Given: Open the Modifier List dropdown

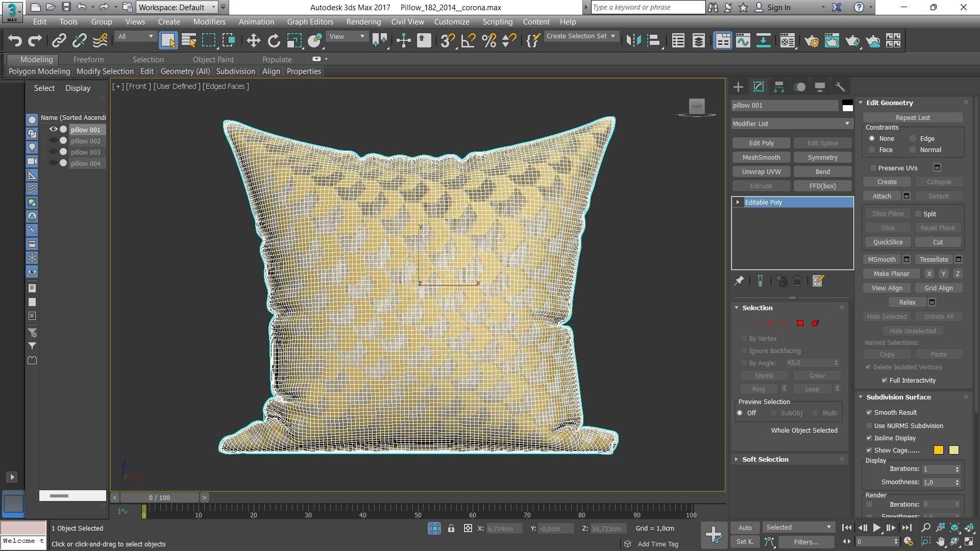Looking at the screenshot, I should click(792, 123).
